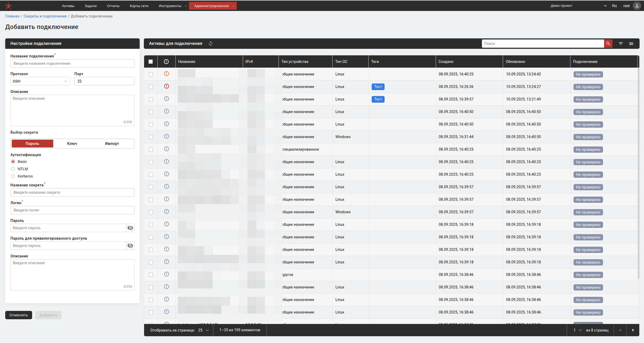Open the root user avatar icon
The height and width of the screenshot is (343, 644).
click(x=637, y=6)
